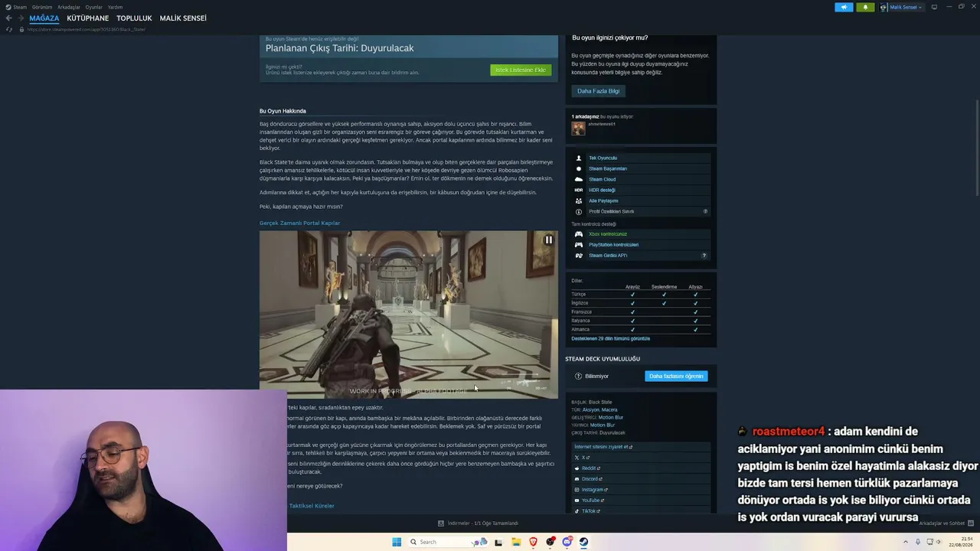Click the PlayStation kontrolcüleri controller icon

coord(579,245)
